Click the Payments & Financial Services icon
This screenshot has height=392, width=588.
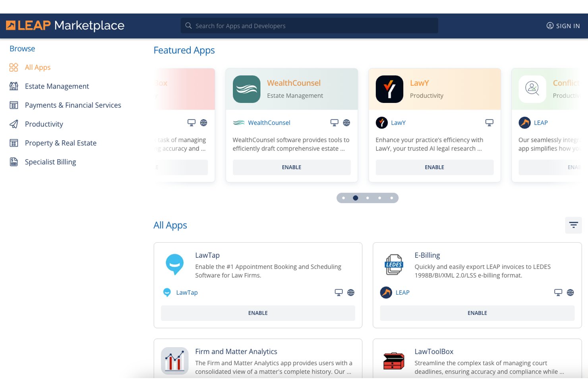point(14,105)
